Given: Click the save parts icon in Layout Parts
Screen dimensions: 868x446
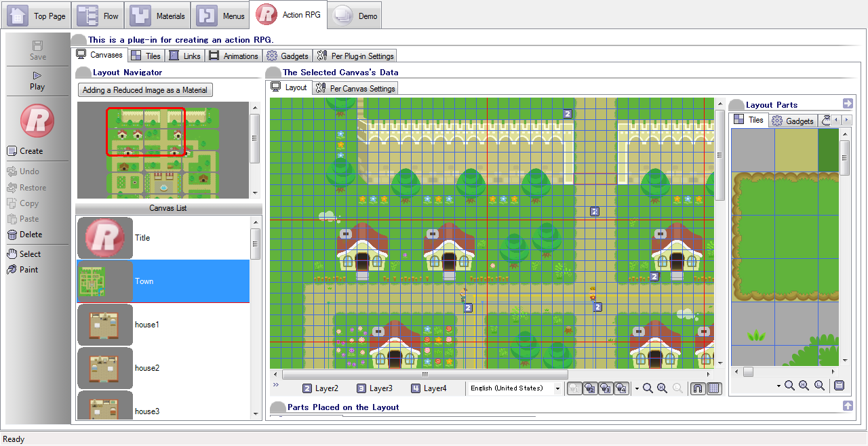Looking at the screenshot, I should 840,386.
